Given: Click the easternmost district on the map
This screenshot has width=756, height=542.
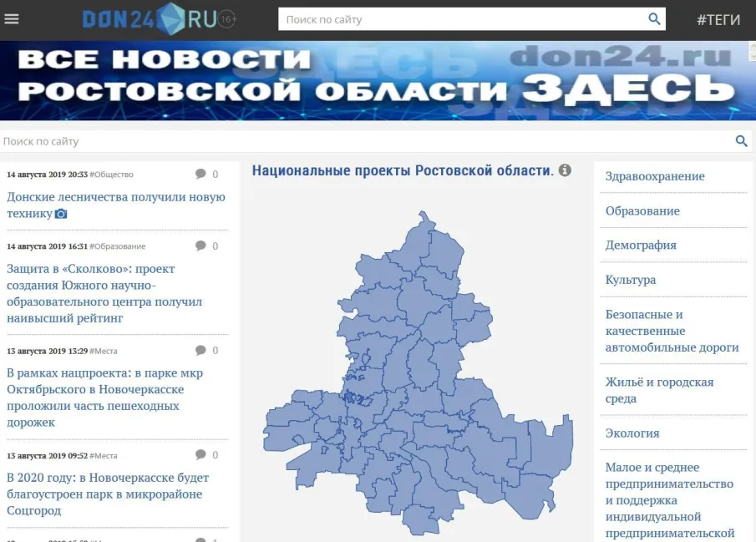Looking at the screenshot, I should 552,443.
